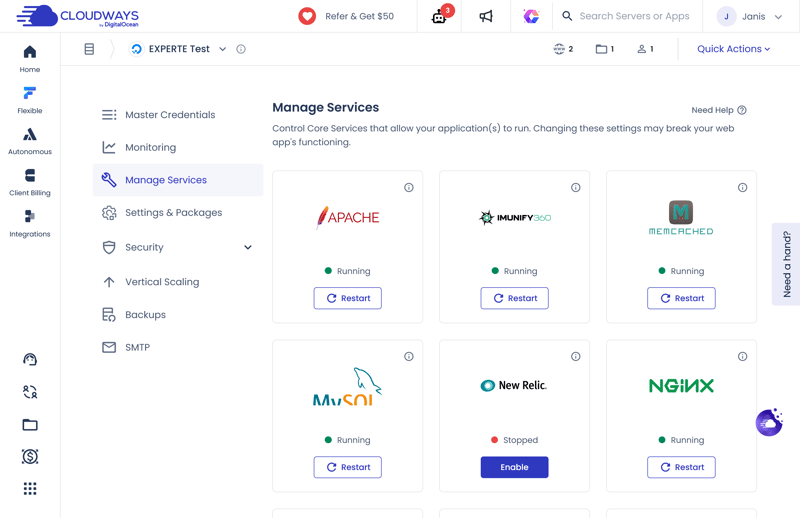
Task: Open the Quick Actions dropdown
Action: [734, 49]
